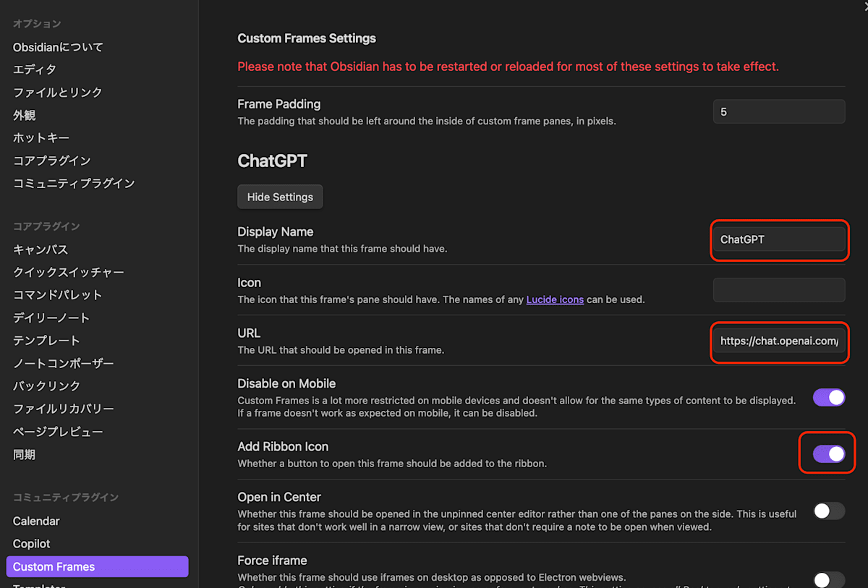Turn off the Add Ribbon Icon switch
The image size is (868, 588).
[829, 453]
